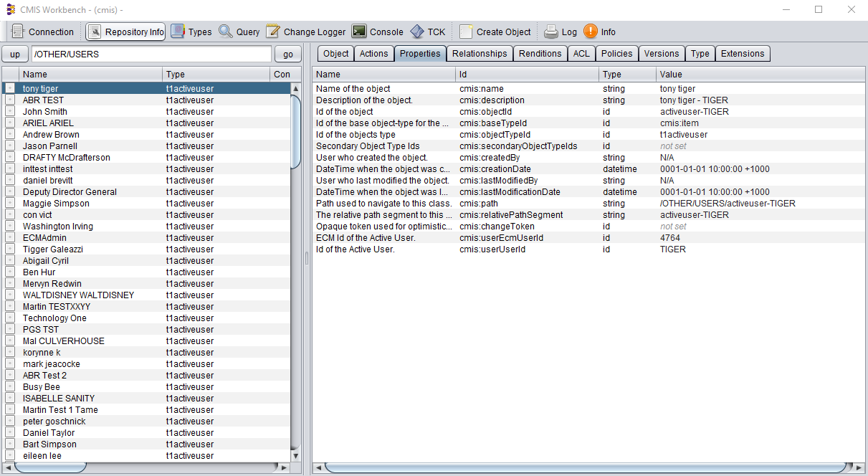This screenshot has width=868, height=476.
Task: Open the Console
Action: pos(378,32)
